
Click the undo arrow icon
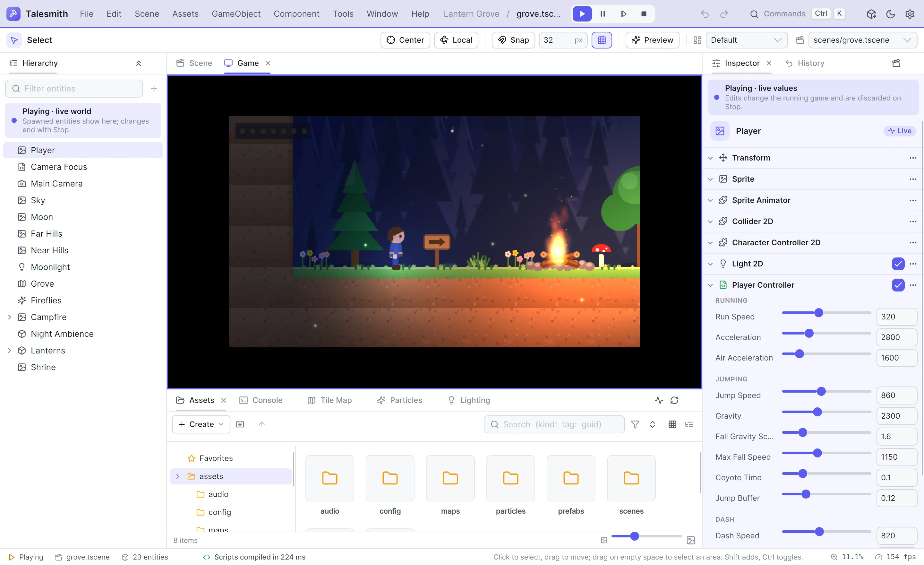705,14
